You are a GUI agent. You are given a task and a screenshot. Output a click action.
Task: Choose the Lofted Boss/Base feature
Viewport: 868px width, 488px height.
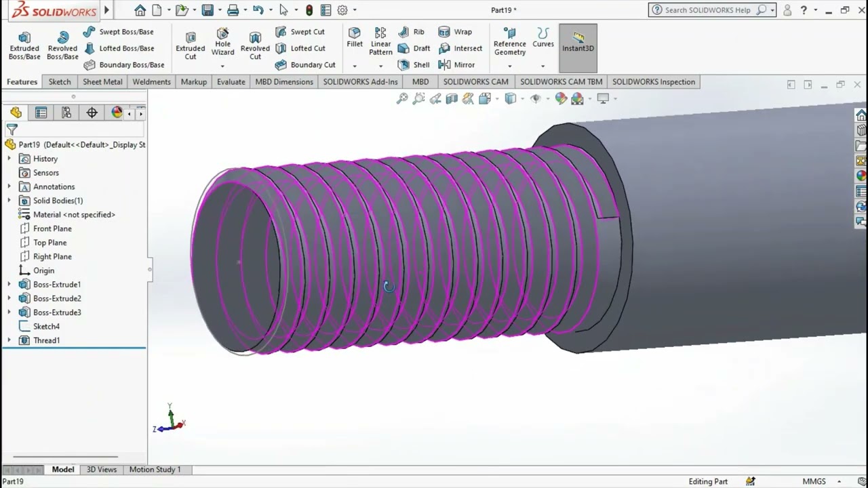pos(119,48)
